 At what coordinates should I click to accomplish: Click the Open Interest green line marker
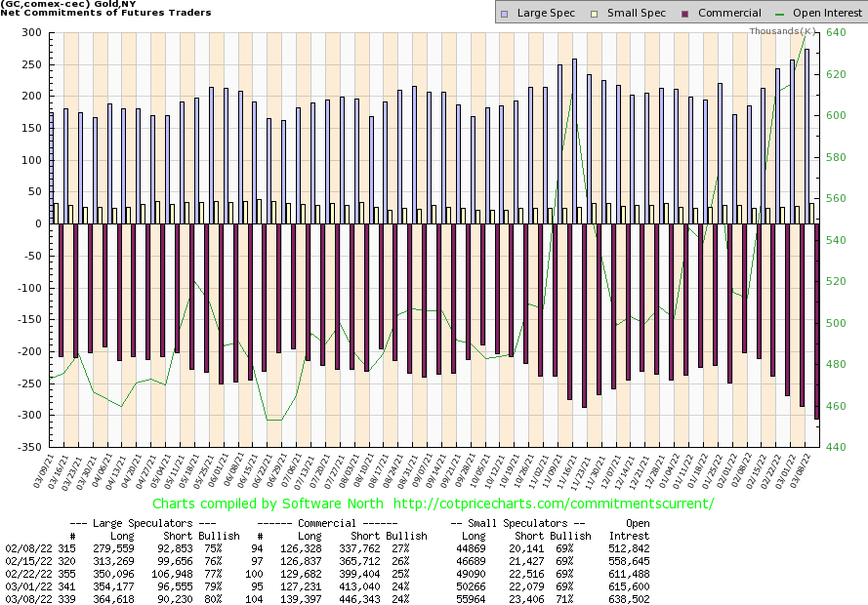tap(776, 14)
